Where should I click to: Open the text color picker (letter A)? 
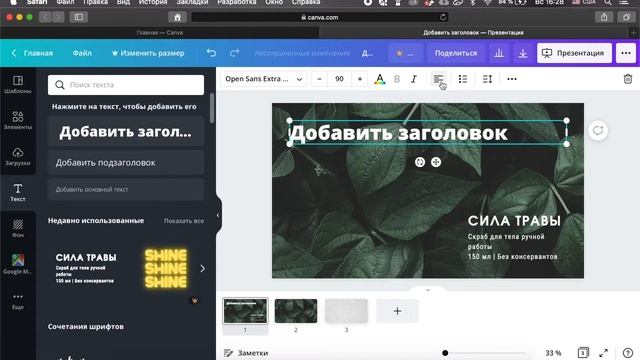380,79
